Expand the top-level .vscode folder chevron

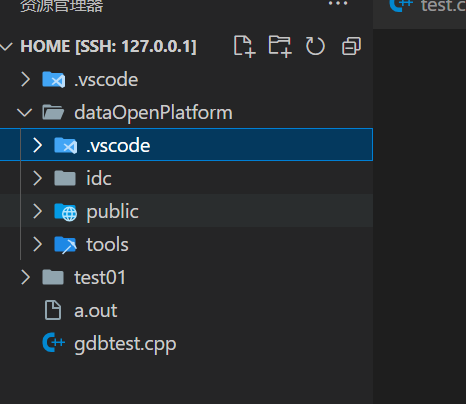[x=25, y=80]
